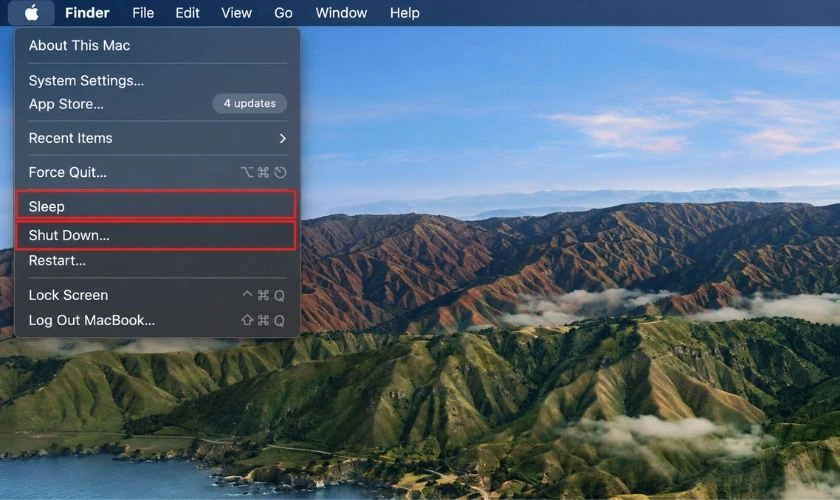This screenshot has height=500, width=840.
Task: Expand the Recent Items submenu
Action: click(156, 138)
